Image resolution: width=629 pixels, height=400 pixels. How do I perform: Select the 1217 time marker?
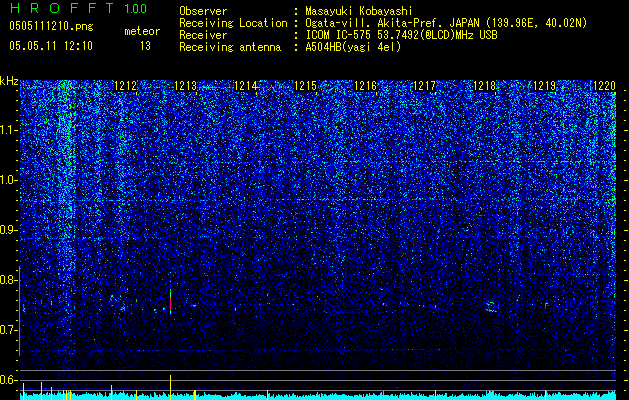(425, 86)
